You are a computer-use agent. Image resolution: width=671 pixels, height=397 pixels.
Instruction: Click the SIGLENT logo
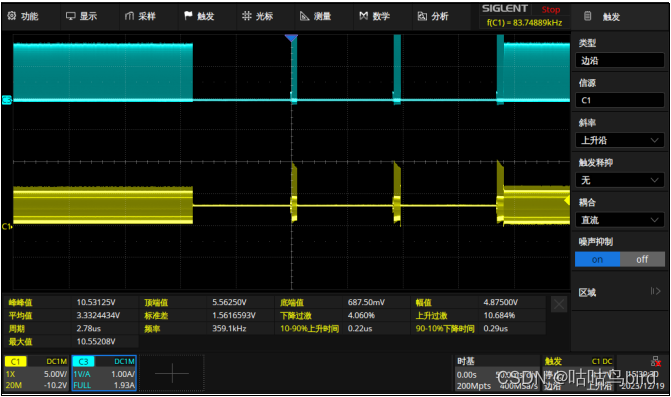click(505, 9)
